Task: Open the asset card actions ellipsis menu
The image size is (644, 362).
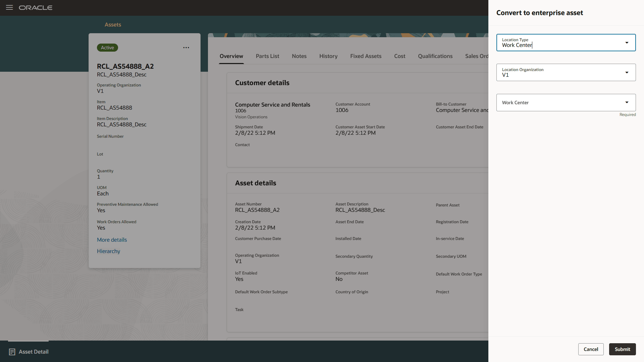Action: (186, 48)
